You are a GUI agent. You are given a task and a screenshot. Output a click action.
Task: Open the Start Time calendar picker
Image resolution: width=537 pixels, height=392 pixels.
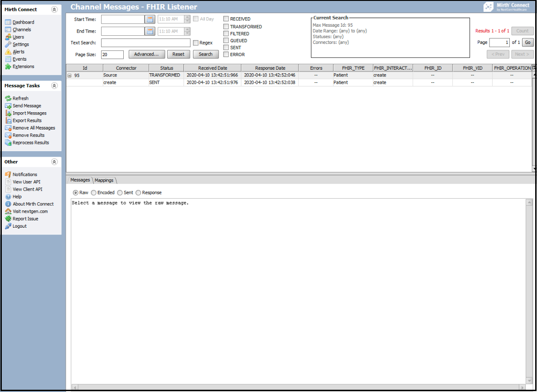(x=150, y=19)
